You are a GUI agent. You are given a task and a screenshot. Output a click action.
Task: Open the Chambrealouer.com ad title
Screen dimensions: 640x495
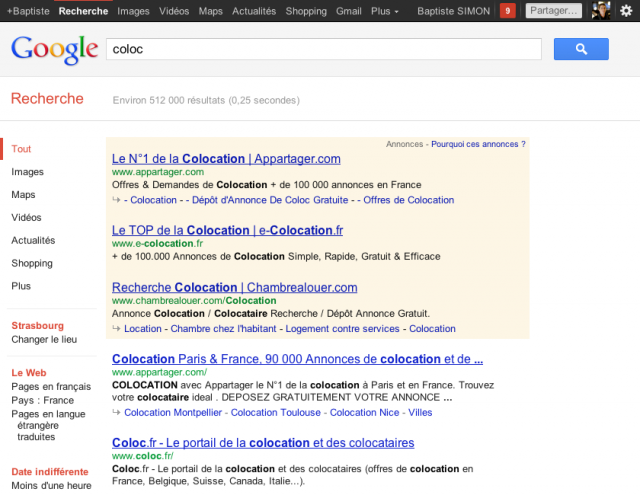(x=234, y=287)
